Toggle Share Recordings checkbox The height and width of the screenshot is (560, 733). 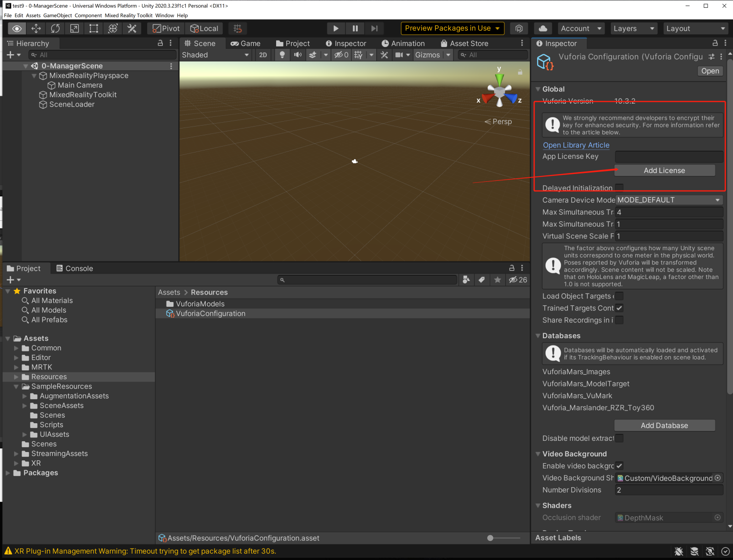coord(619,320)
